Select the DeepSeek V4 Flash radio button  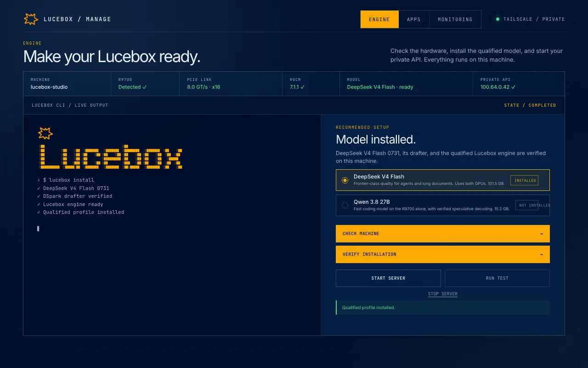point(345,180)
